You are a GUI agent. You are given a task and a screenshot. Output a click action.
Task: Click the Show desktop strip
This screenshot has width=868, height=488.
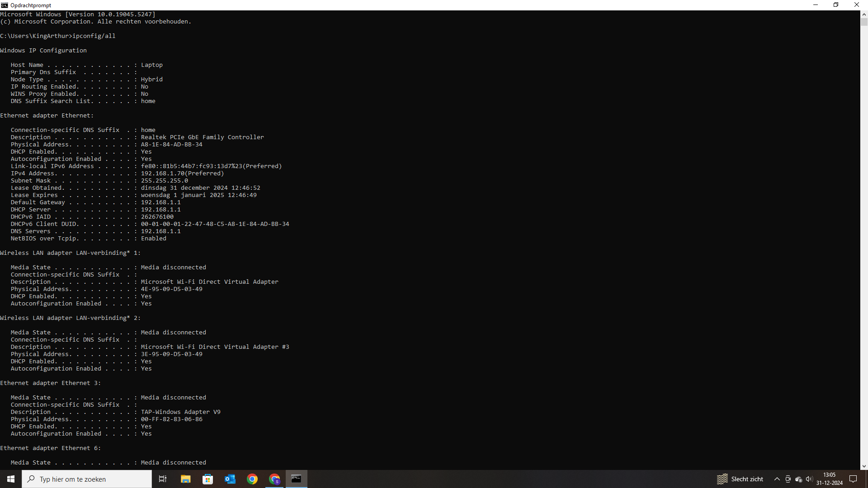point(866,479)
